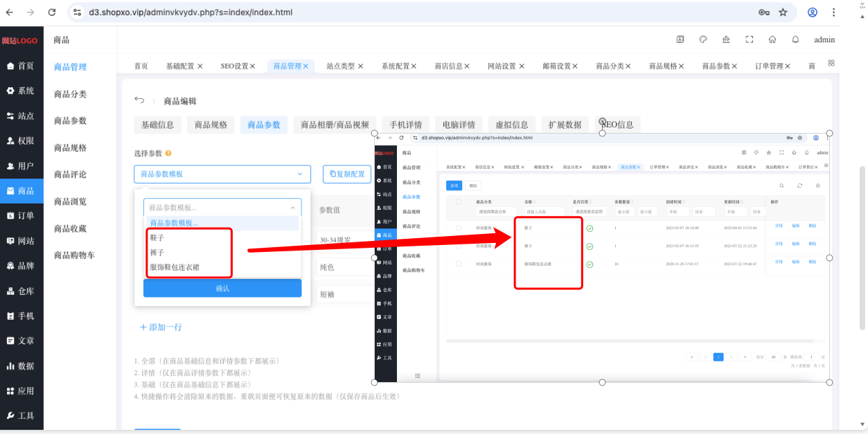This screenshot has width=868, height=434.
Task: Choose 裤子 from the template list
Action: (x=222, y=252)
